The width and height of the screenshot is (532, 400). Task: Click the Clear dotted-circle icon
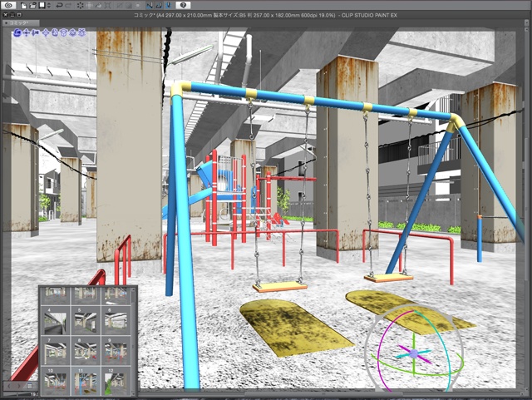pos(81,6)
